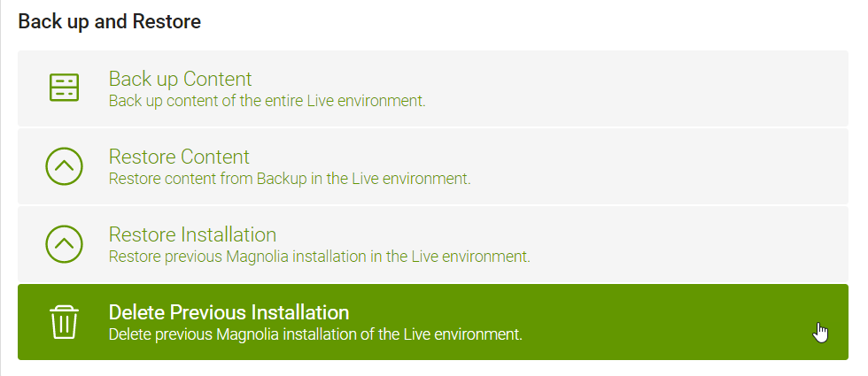This screenshot has height=376, width=868.
Task: Click the 'Back up and Restore' section heading
Action: pos(109,21)
